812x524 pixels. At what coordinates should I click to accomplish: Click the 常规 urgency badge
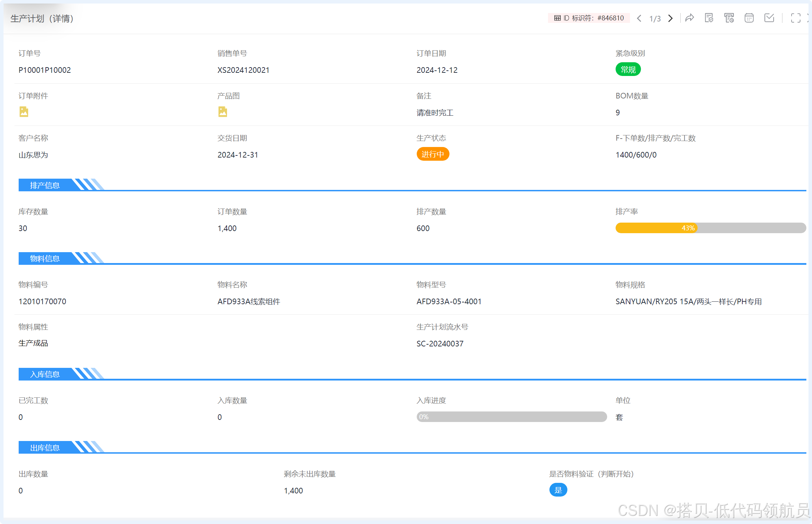628,70
